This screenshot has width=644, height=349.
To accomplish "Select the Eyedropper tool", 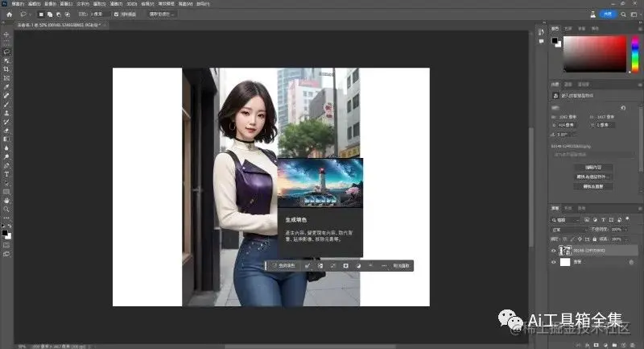I will [x=6, y=87].
